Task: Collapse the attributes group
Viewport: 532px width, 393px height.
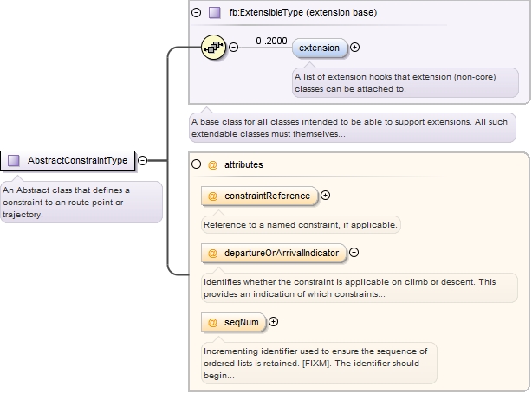Action: point(197,164)
